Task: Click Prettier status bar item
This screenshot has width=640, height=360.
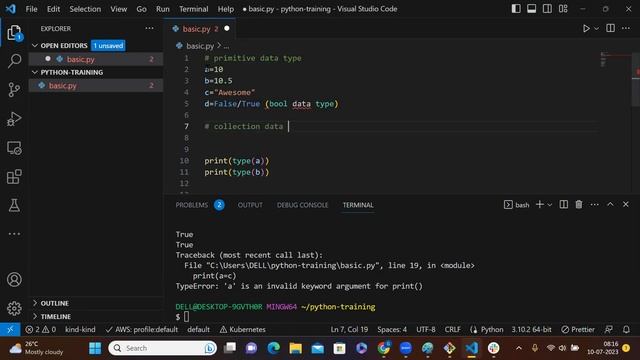Action: click(x=578, y=329)
